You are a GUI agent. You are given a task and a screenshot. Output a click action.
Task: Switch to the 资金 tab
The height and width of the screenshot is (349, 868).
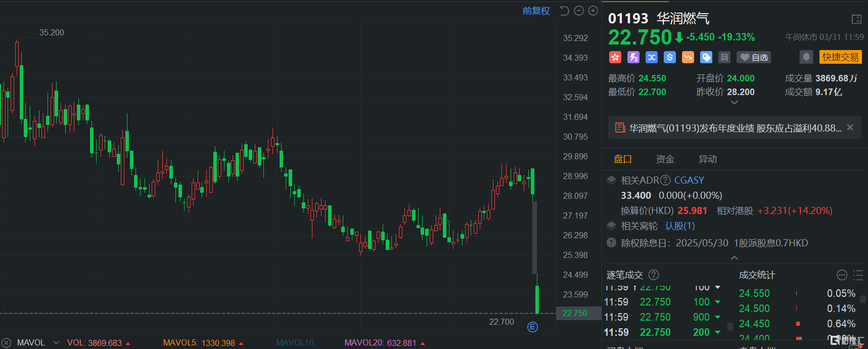point(665,159)
